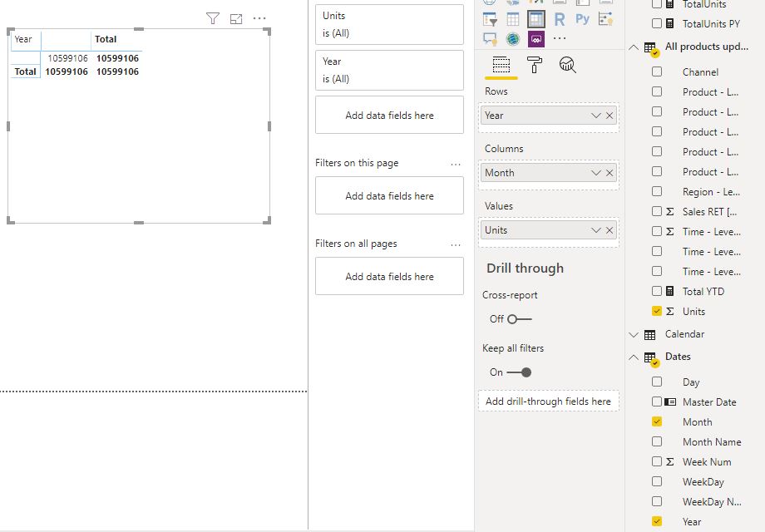Click Add data fields here under page filters
This screenshot has width=765, height=532.
click(389, 195)
